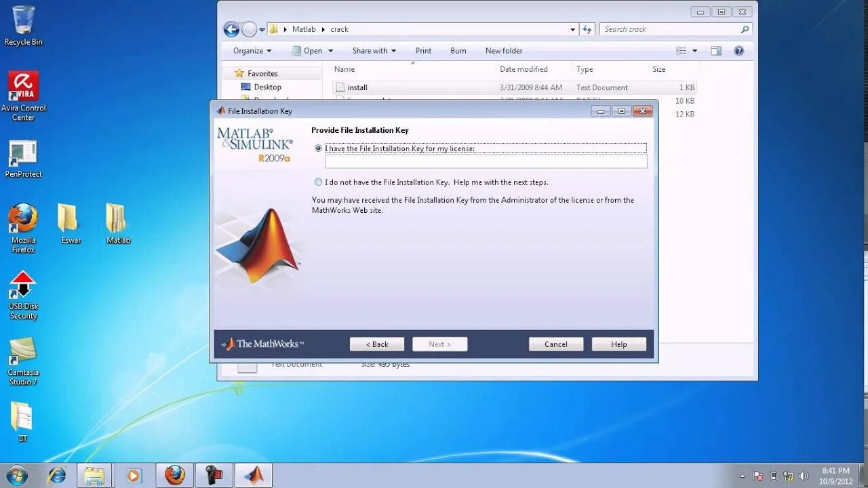The height and width of the screenshot is (488, 868).
Task: Click the crack breadcrumb in address bar
Action: coord(339,29)
